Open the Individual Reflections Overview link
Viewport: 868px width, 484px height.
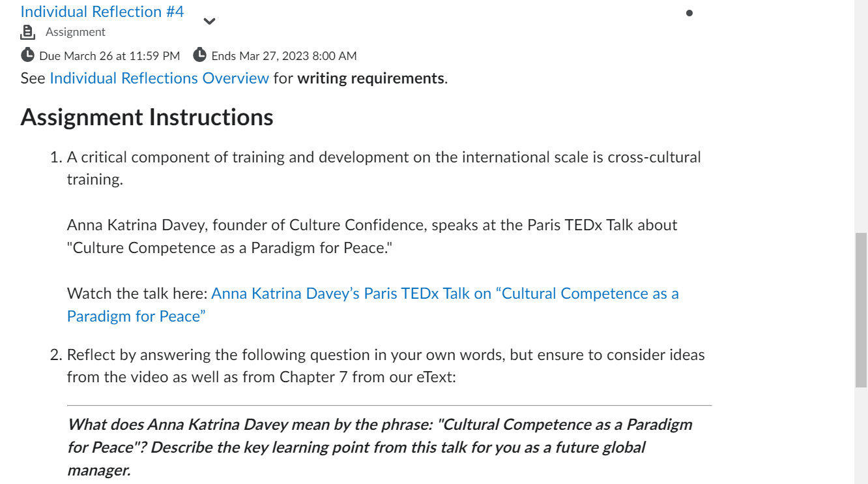159,78
